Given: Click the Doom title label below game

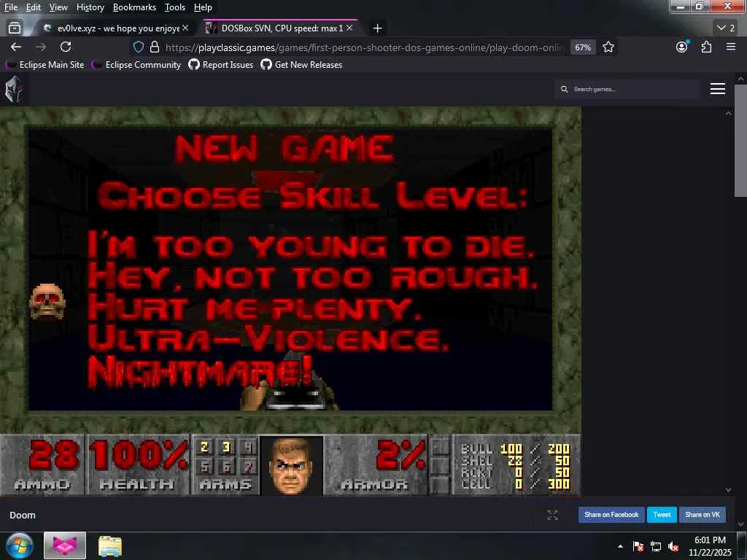Looking at the screenshot, I should (23, 516).
